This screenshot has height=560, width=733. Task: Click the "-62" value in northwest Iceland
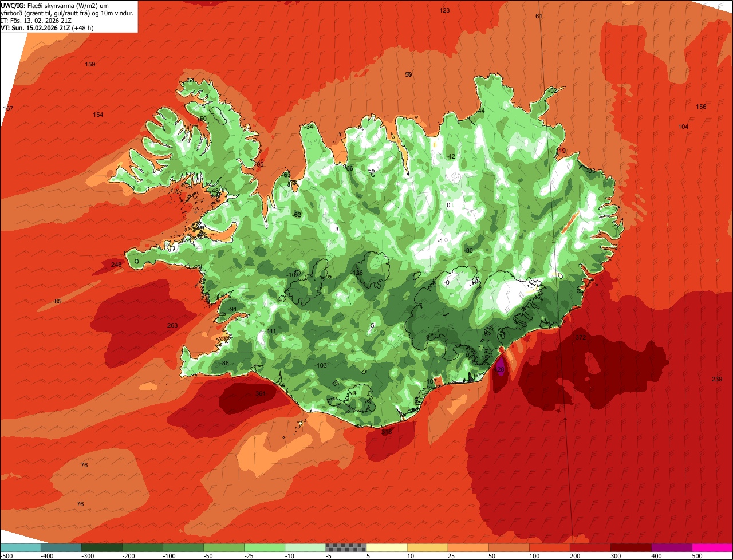(297, 215)
